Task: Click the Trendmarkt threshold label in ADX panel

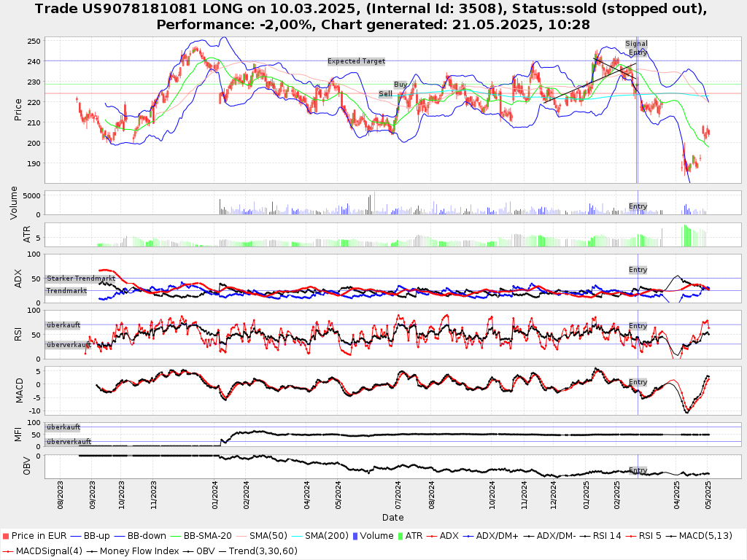Action: point(66,291)
